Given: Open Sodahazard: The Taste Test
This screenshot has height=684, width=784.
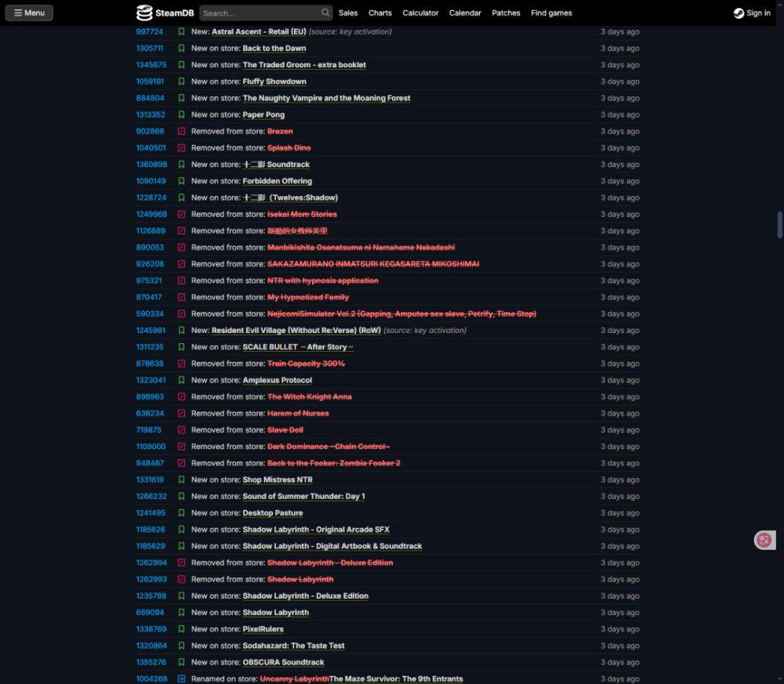Looking at the screenshot, I should pyautogui.click(x=293, y=646).
